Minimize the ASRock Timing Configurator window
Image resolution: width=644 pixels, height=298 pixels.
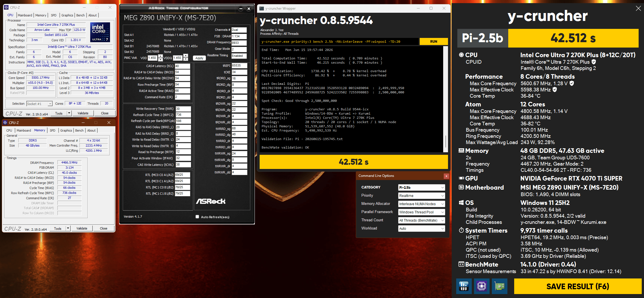[x=241, y=9]
